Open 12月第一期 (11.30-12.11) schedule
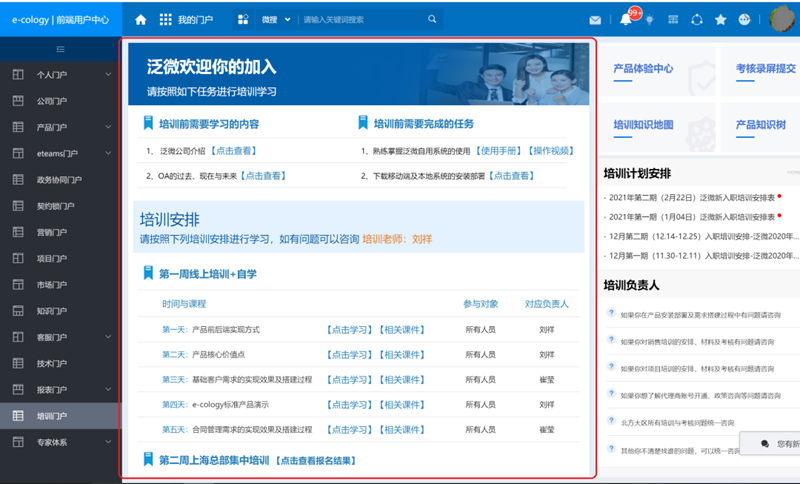The image size is (800, 484). tap(704, 256)
